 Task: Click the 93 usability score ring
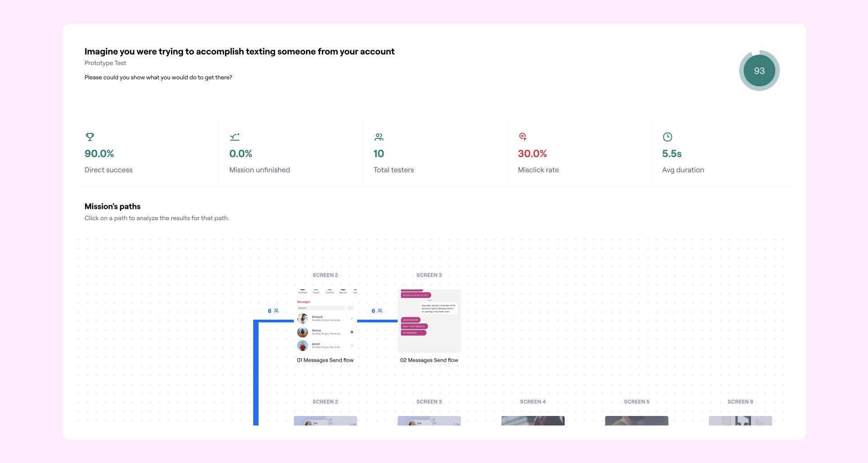pyautogui.click(x=759, y=71)
